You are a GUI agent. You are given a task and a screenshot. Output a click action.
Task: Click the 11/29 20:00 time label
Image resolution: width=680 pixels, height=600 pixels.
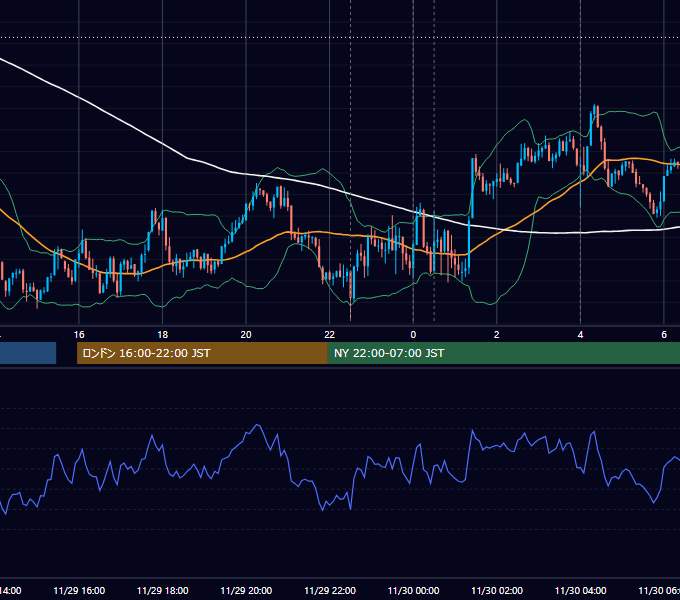click(x=246, y=590)
